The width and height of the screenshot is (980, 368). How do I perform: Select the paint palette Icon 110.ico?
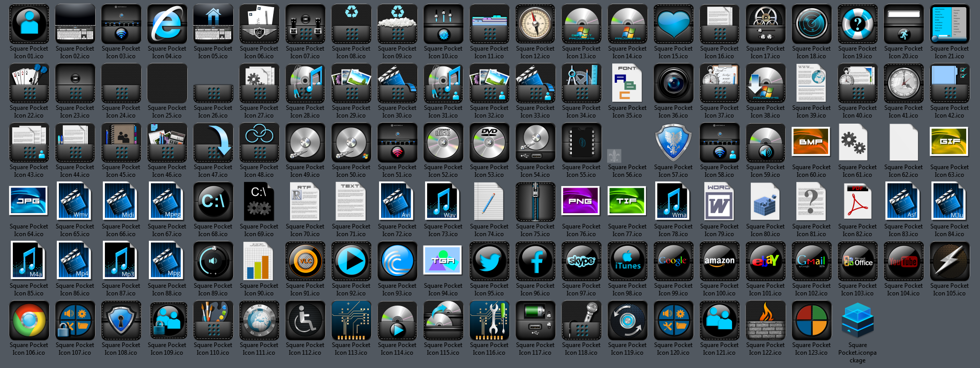(213, 320)
